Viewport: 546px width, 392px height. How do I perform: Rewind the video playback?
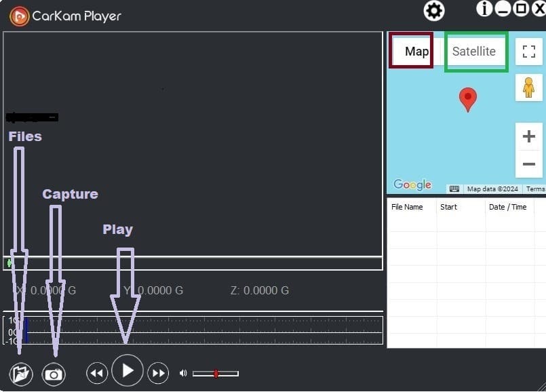(x=97, y=373)
